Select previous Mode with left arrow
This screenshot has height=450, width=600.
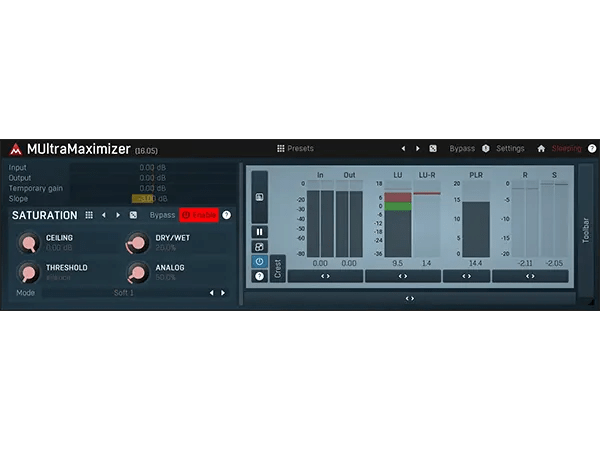pyautogui.click(x=212, y=293)
